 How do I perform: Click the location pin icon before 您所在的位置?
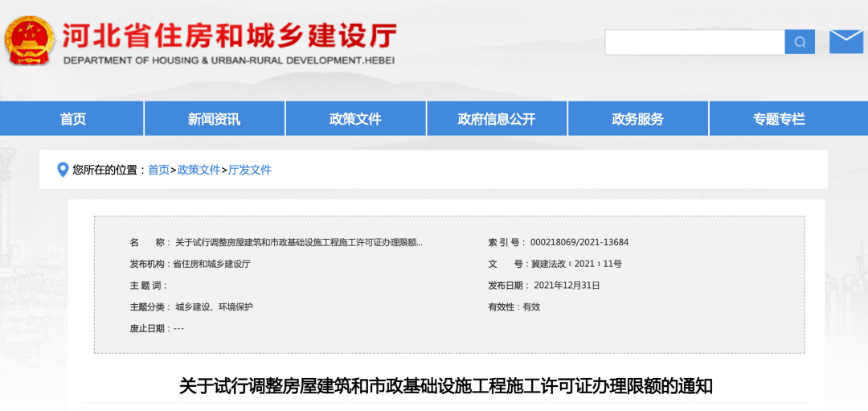[63, 170]
